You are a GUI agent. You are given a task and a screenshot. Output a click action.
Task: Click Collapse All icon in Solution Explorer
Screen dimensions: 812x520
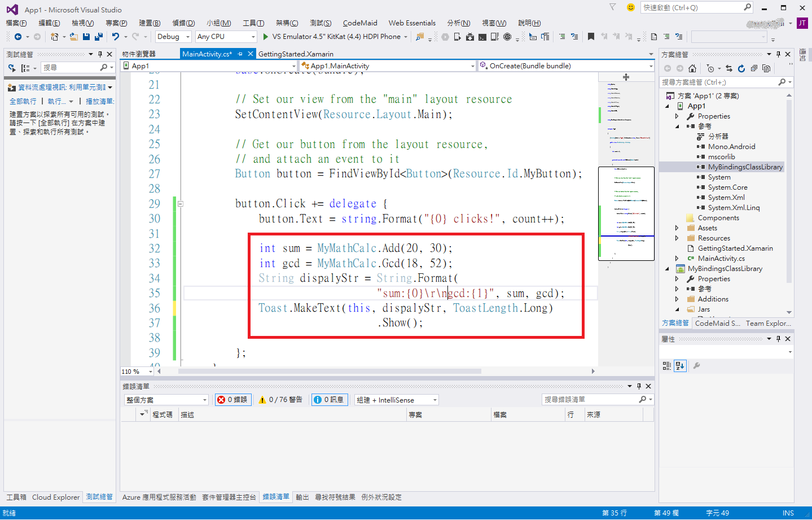point(754,68)
